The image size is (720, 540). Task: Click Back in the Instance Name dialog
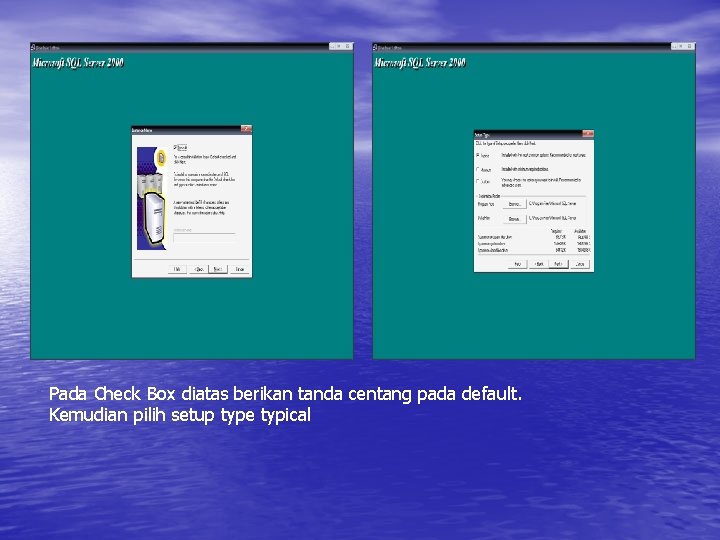point(198,269)
